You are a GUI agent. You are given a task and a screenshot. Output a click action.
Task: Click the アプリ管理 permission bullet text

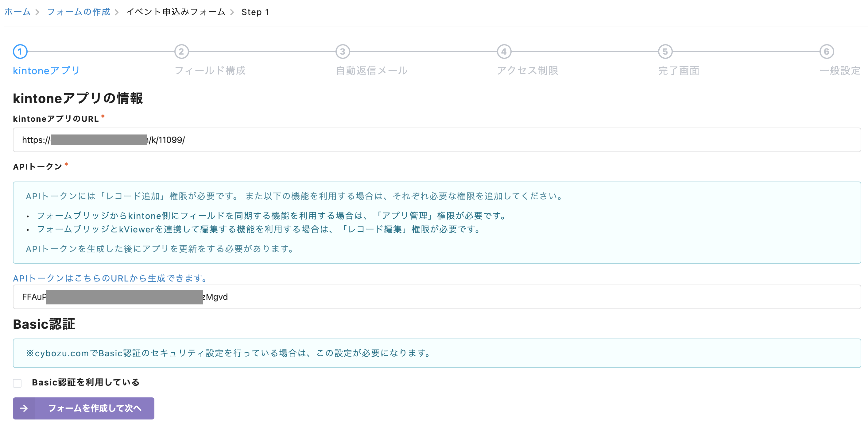tap(272, 216)
